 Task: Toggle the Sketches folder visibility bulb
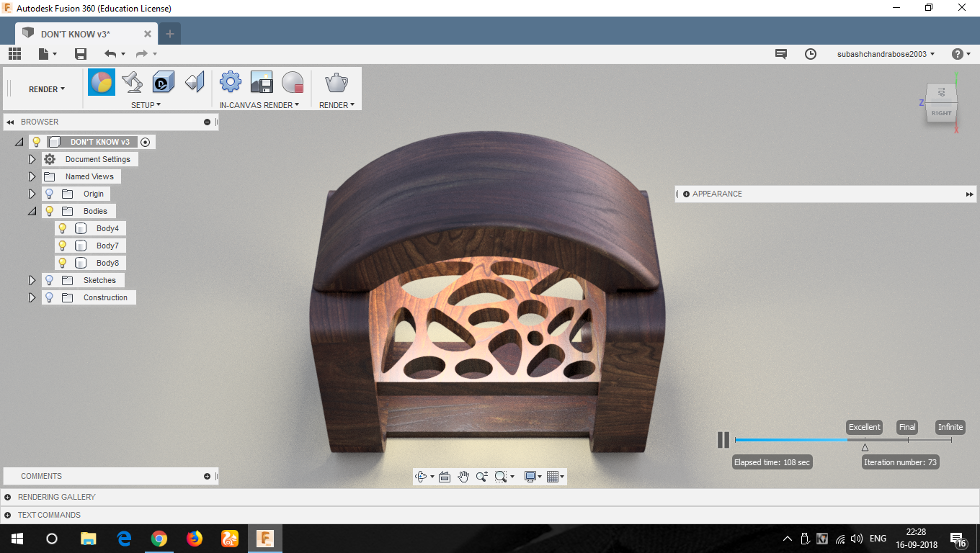click(48, 279)
